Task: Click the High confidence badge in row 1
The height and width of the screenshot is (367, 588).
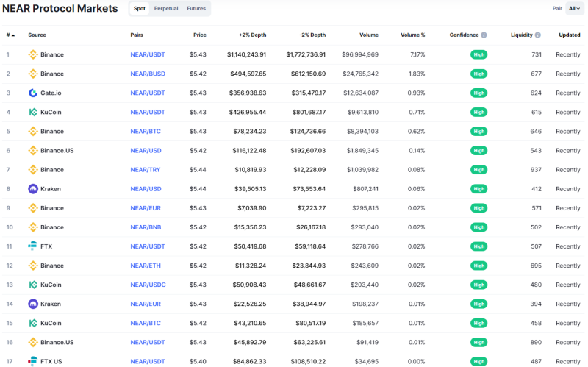Action: coord(479,54)
